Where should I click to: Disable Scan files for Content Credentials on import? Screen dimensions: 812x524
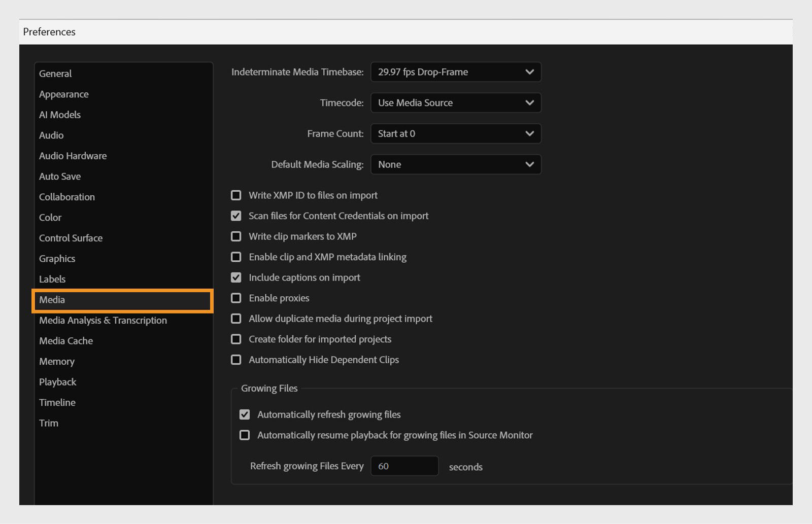pos(236,216)
